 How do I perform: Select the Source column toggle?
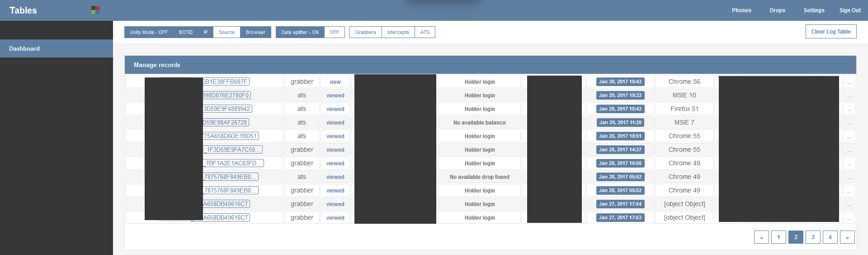[226, 32]
